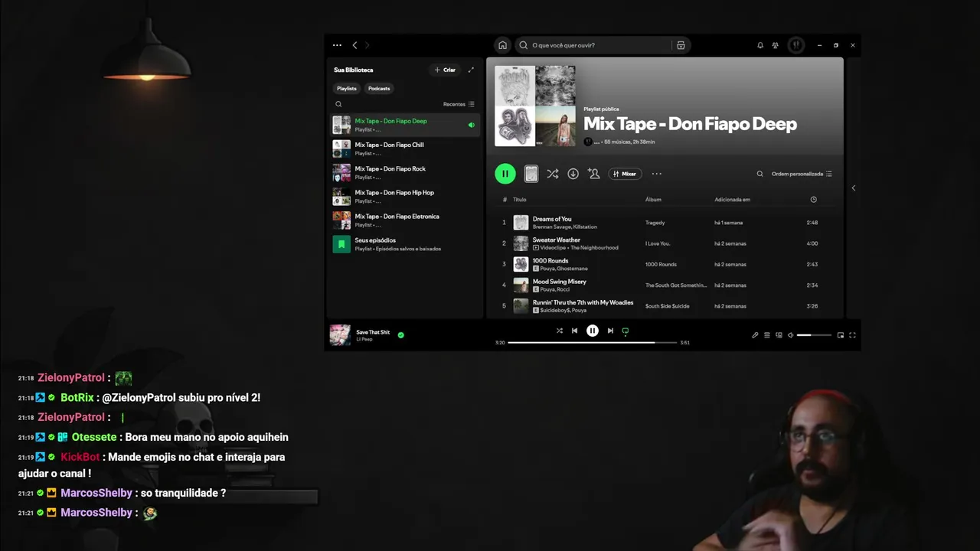This screenshot has width=980, height=551.
Task: Search within the playlist tracks
Action: pyautogui.click(x=759, y=174)
